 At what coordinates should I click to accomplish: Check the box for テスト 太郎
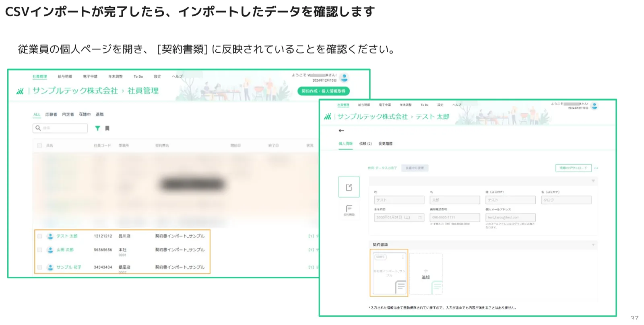coord(39,236)
